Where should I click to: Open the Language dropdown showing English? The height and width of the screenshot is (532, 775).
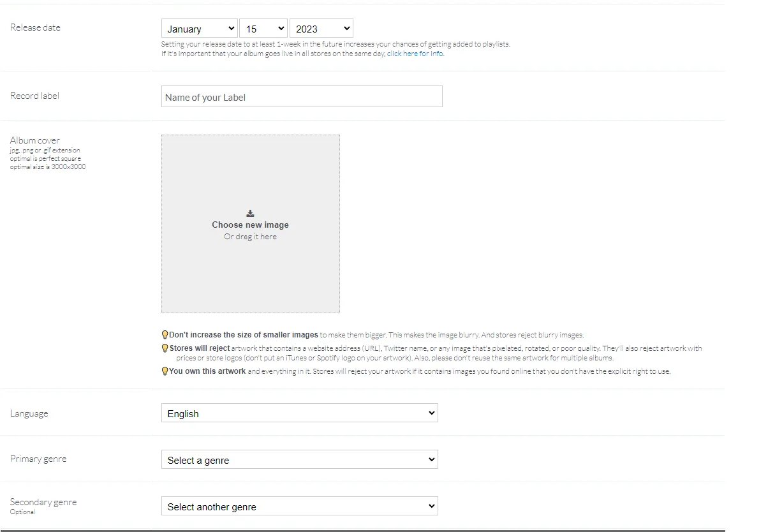pos(300,413)
